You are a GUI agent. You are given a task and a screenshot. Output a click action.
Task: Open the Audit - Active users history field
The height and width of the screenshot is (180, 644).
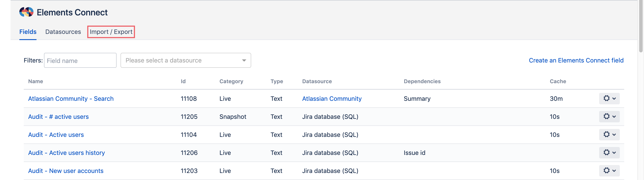[x=66, y=152]
